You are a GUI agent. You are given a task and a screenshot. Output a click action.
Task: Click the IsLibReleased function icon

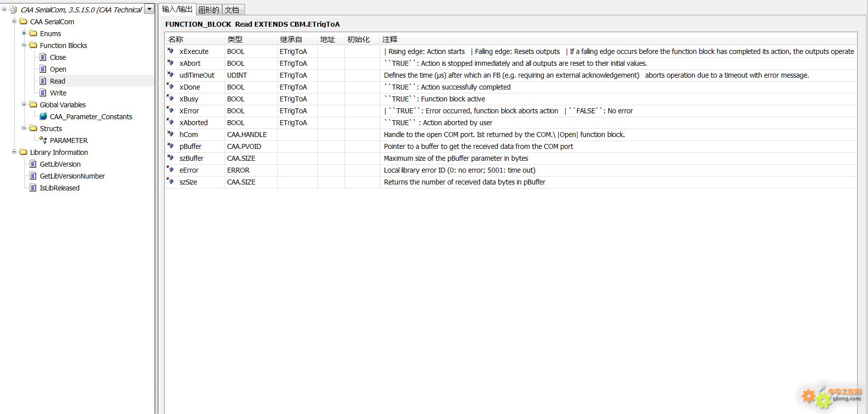tap(33, 187)
